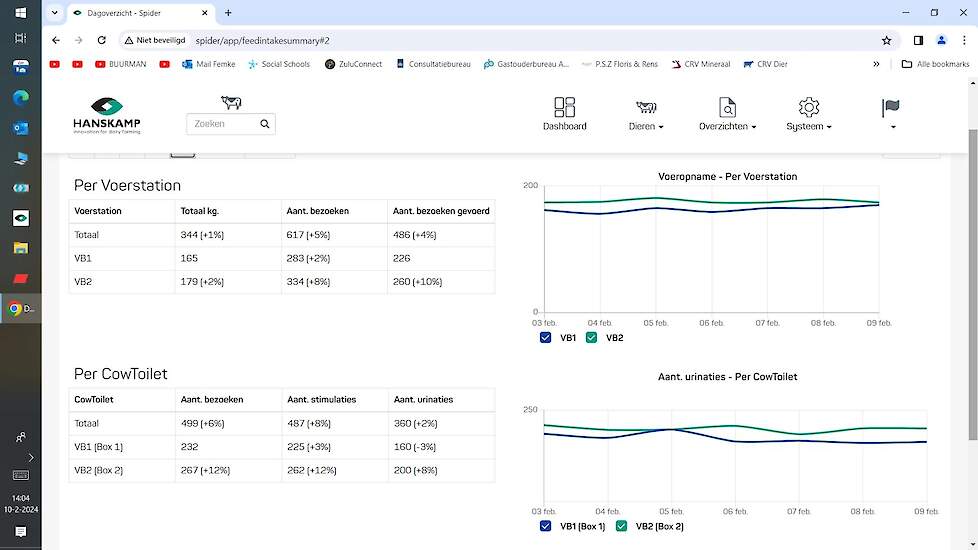Open Task View in taskbar
Viewport: 978px width, 550px height.
pos(21,38)
